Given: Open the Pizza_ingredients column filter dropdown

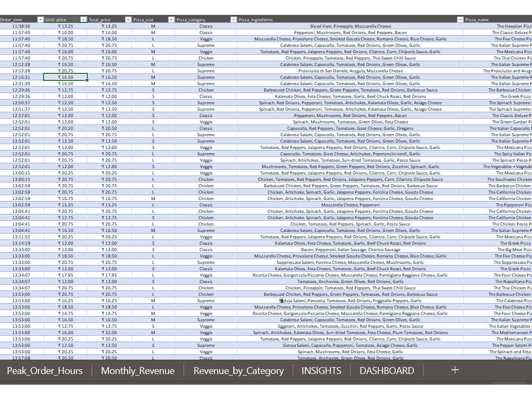Looking at the screenshot, I should click(460, 20).
